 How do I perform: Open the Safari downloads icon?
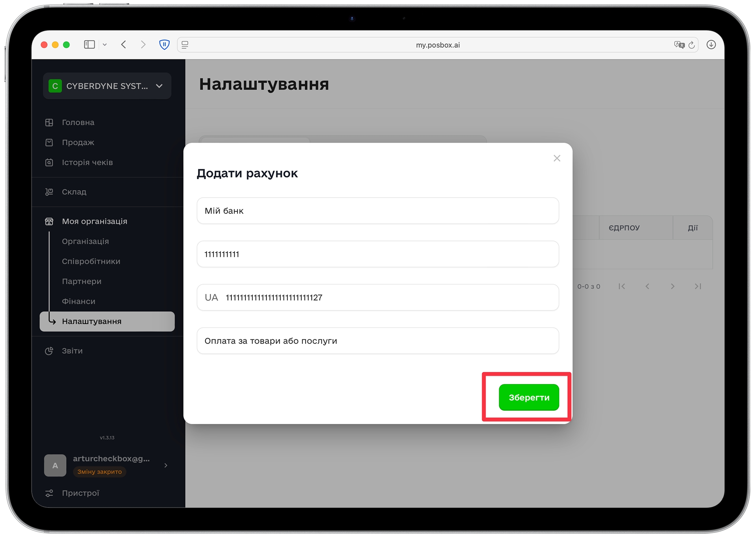click(x=711, y=44)
